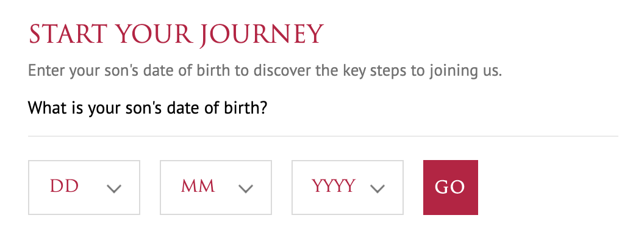Click the 'MM' placeholder text
Viewport: 644px width, 248px height.
tap(198, 187)
